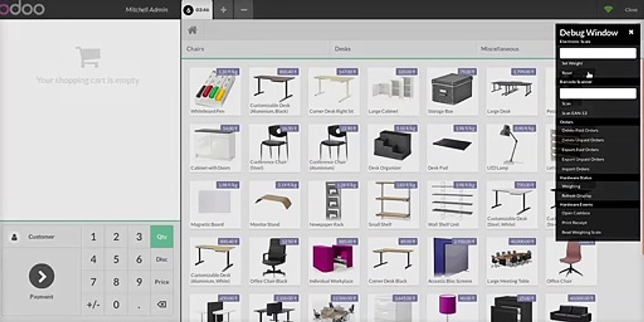
Task: Add Conference Chair (Steel) product
Action: click(x=275, y=148)
